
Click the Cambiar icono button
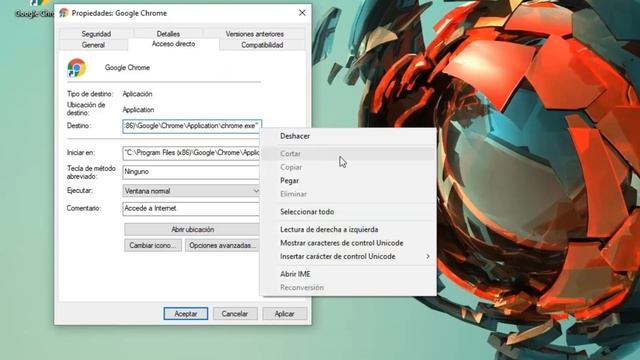(153, 245)
